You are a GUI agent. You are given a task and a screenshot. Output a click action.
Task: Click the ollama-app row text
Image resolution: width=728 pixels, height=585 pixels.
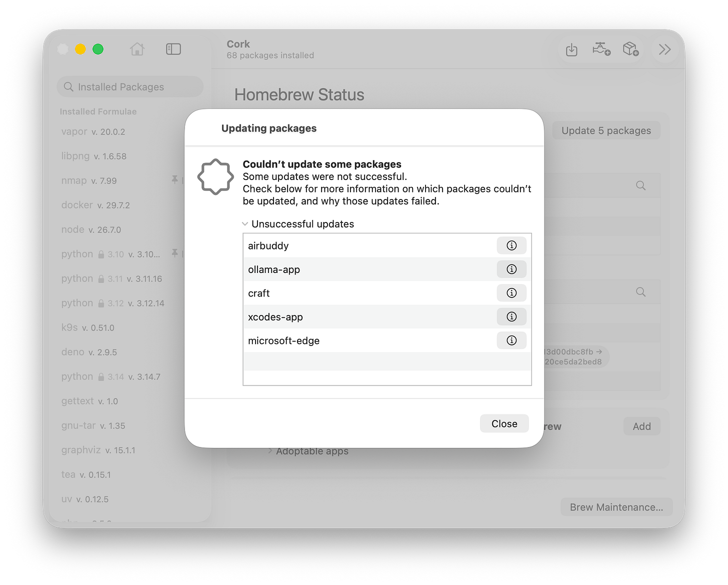274,269
